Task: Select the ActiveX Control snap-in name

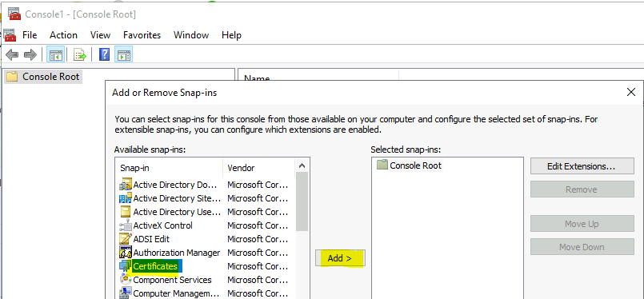Action: point(162,225)
